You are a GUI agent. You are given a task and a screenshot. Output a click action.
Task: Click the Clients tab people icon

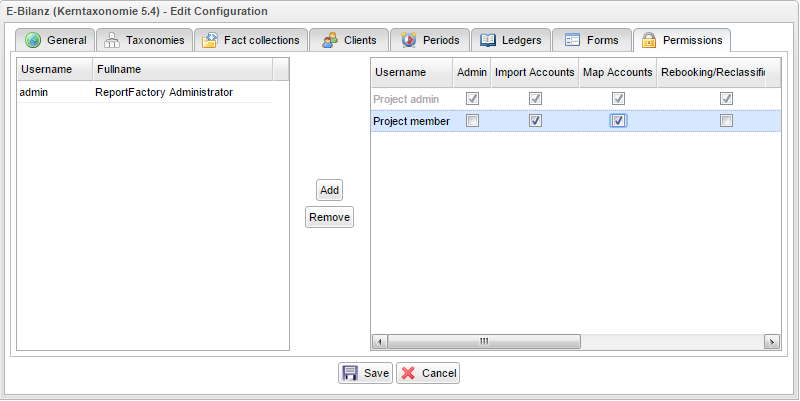pyautogui.click(x=329, y=41)
